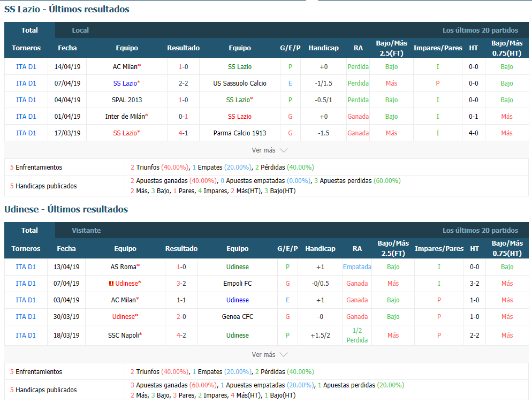
Task: Open ITA D1 link for 04/04/19 match
Action: coord(26,100)
